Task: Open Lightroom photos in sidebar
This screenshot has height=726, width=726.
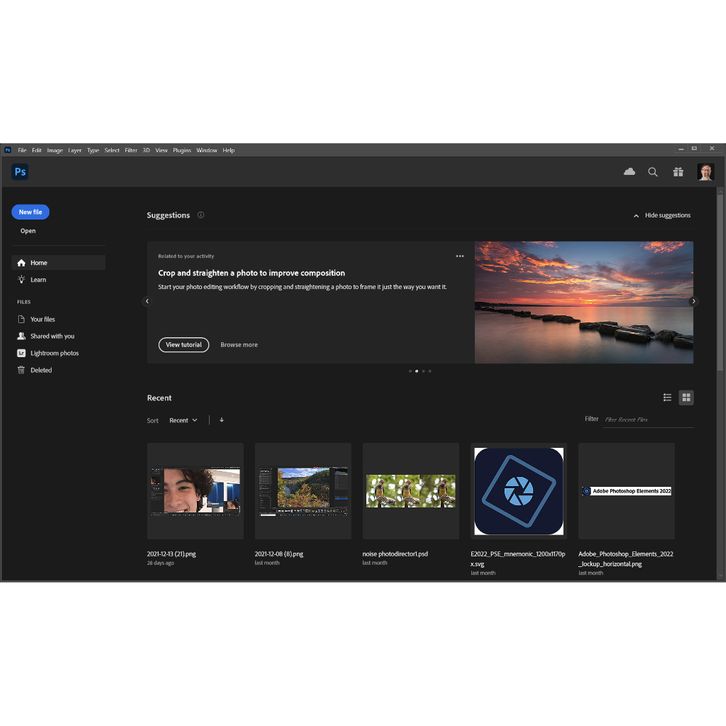Action: (x=54, y=353)
